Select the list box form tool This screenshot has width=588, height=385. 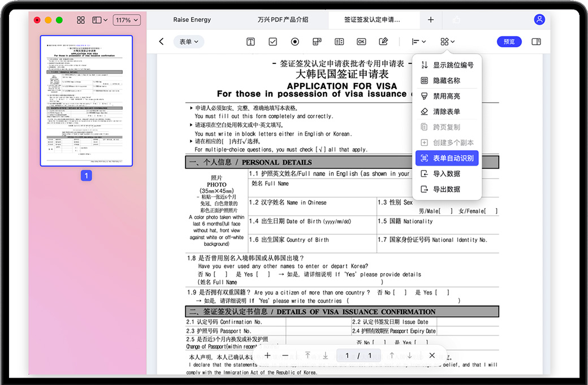pyautogui.click(x=339, y=42)
